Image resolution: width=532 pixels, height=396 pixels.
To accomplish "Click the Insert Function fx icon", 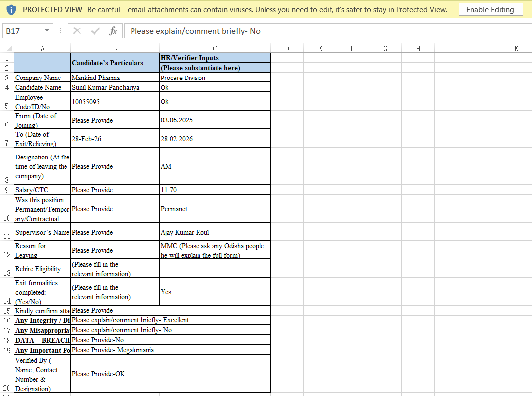I will 113,31.
